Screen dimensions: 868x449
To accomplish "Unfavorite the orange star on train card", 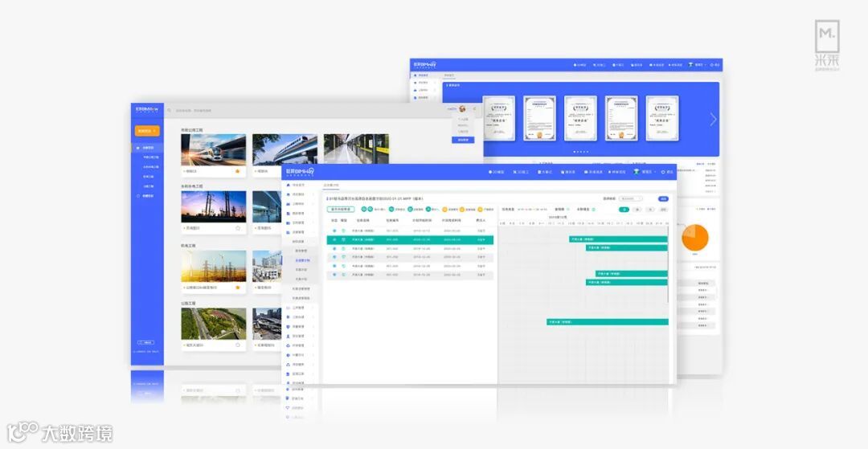I will pos(237,171).
